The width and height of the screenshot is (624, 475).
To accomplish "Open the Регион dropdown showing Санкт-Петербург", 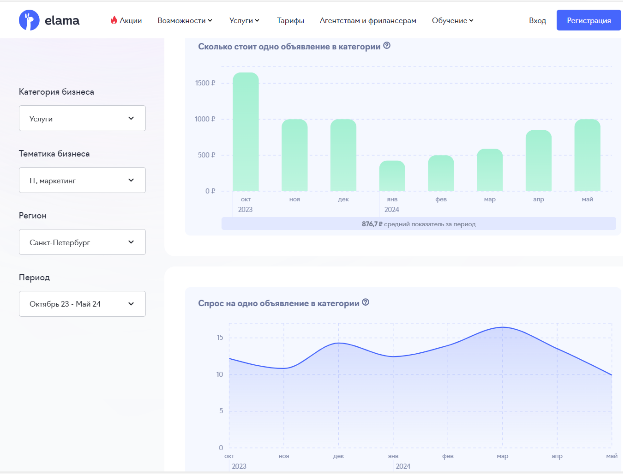I will coord(82,242).
